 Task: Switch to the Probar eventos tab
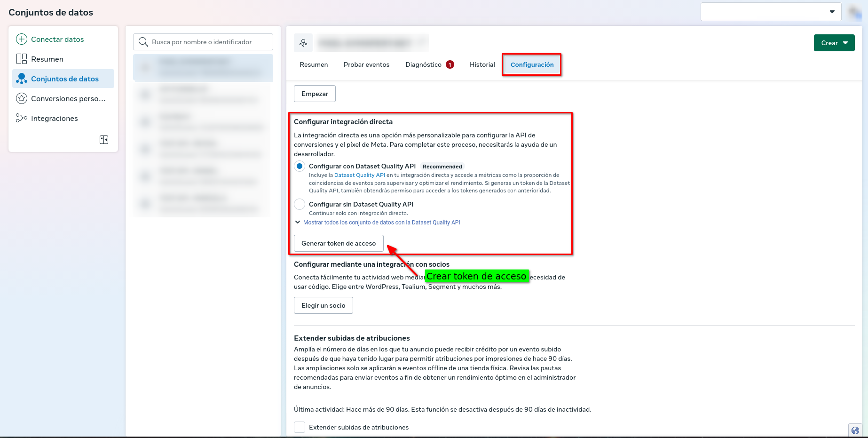(366, 65)
